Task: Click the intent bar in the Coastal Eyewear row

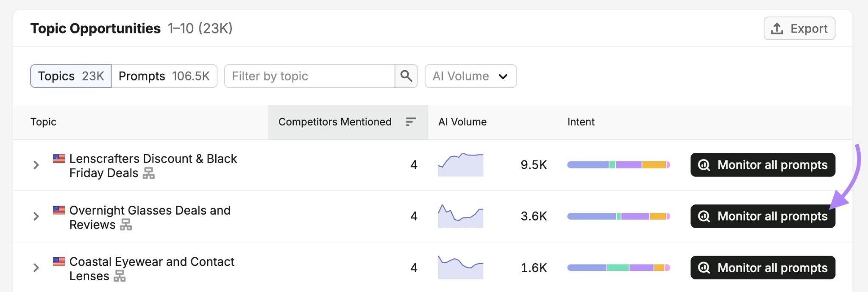Action: tap(619, 267)
